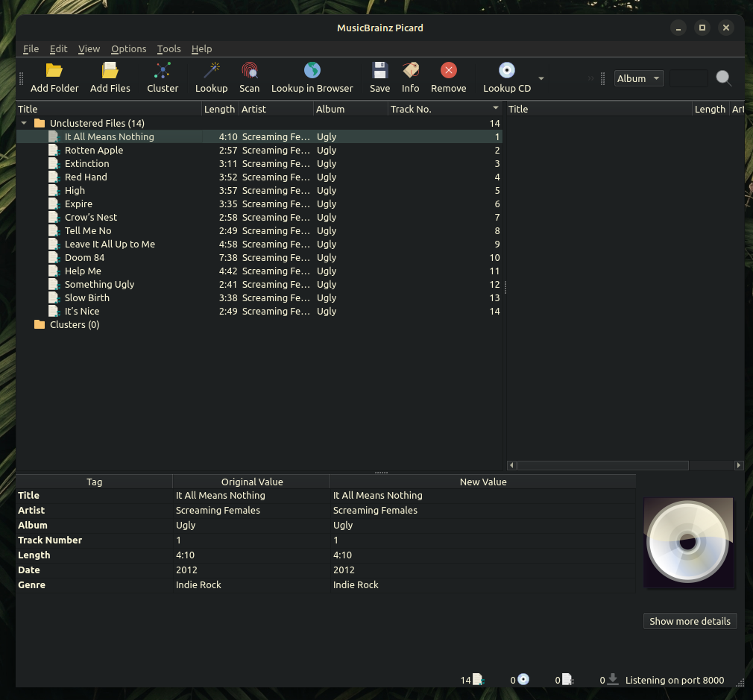Click the toolbar overflow chevrons

[590, 78]
